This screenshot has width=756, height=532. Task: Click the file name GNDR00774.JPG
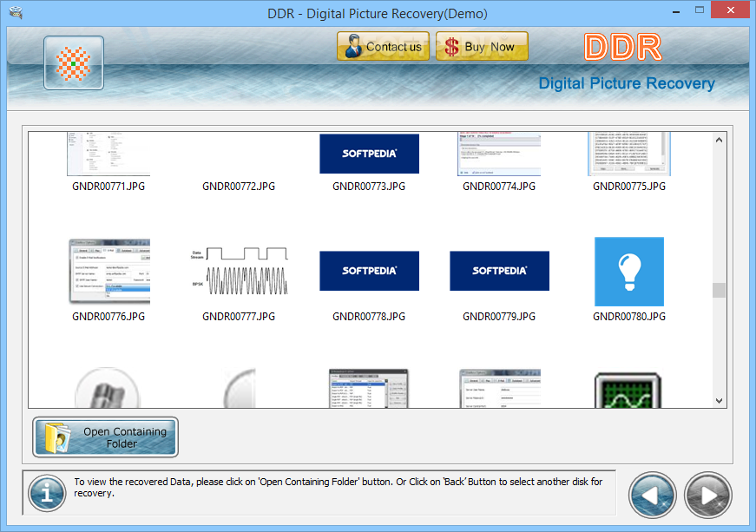[499, 187]
